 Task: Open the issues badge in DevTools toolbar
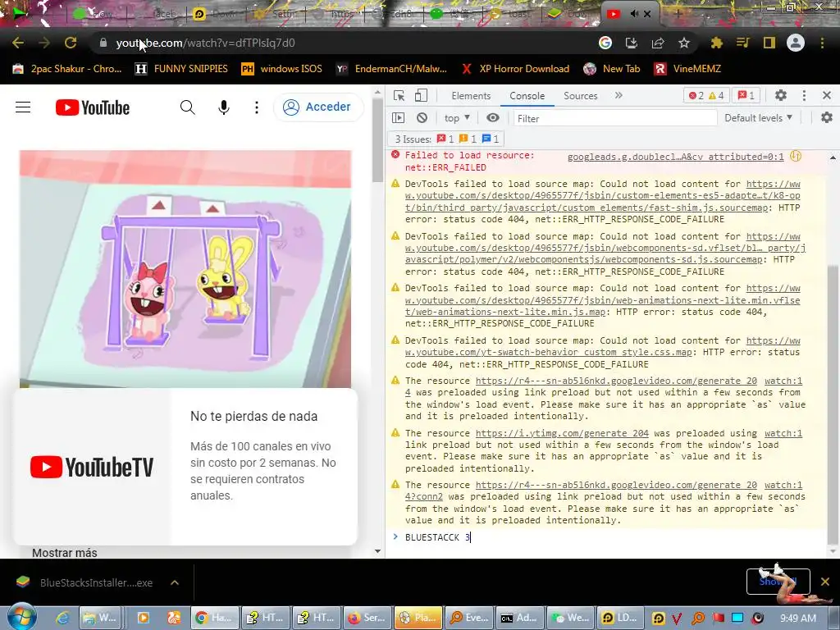746,95
